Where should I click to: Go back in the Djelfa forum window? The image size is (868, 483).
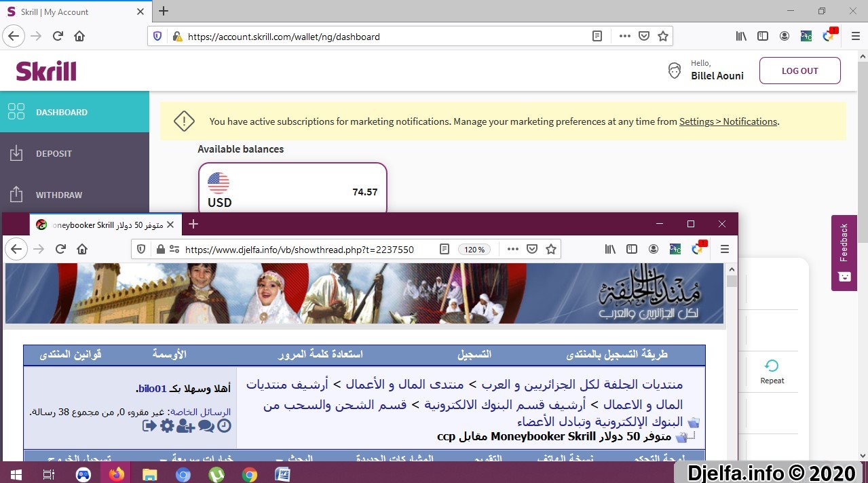click(16, 249)
